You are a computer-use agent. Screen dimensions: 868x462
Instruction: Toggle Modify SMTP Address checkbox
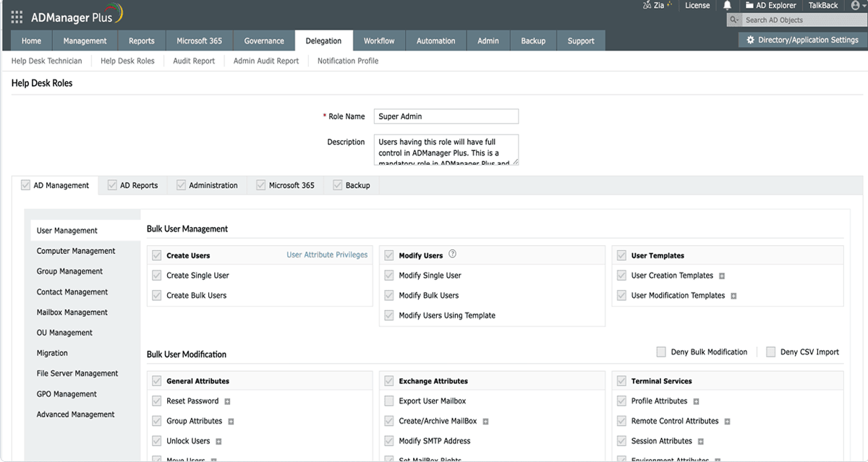(x=389, y=441)
